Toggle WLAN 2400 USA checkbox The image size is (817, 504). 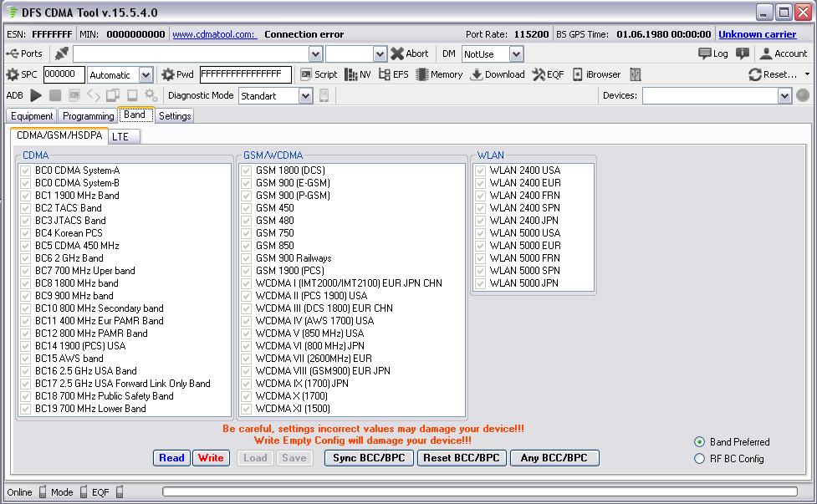pos(480,171)
